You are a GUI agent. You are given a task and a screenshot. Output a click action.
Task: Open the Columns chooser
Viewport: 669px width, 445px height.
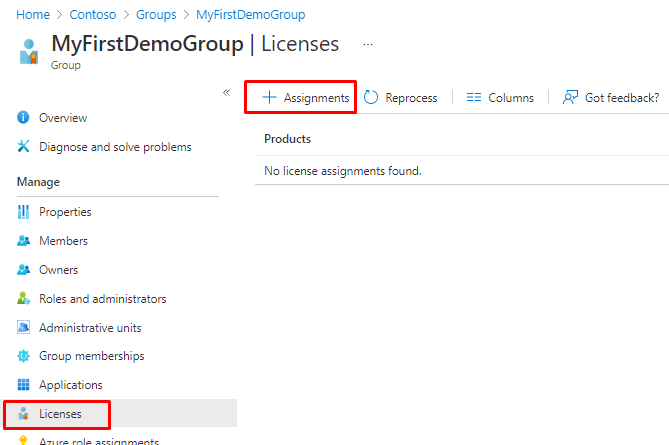click(x=500, y=98)
